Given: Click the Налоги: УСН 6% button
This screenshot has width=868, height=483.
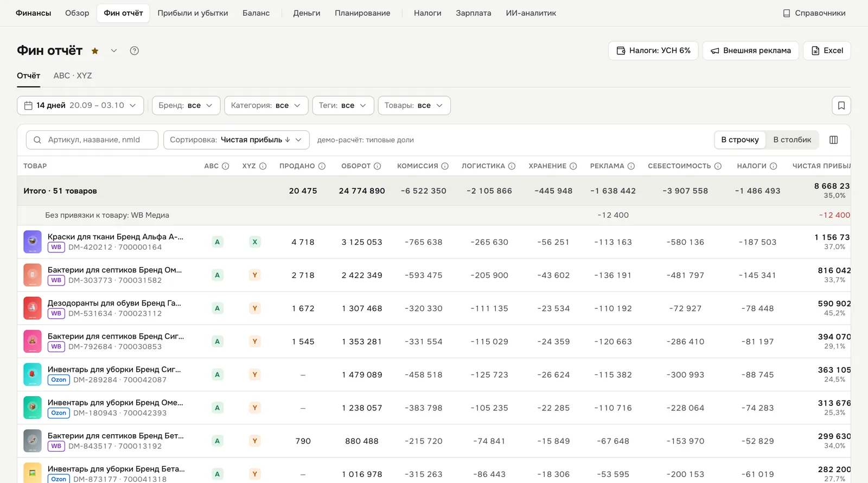Looking at the screenshot, I should click(653, 50).
